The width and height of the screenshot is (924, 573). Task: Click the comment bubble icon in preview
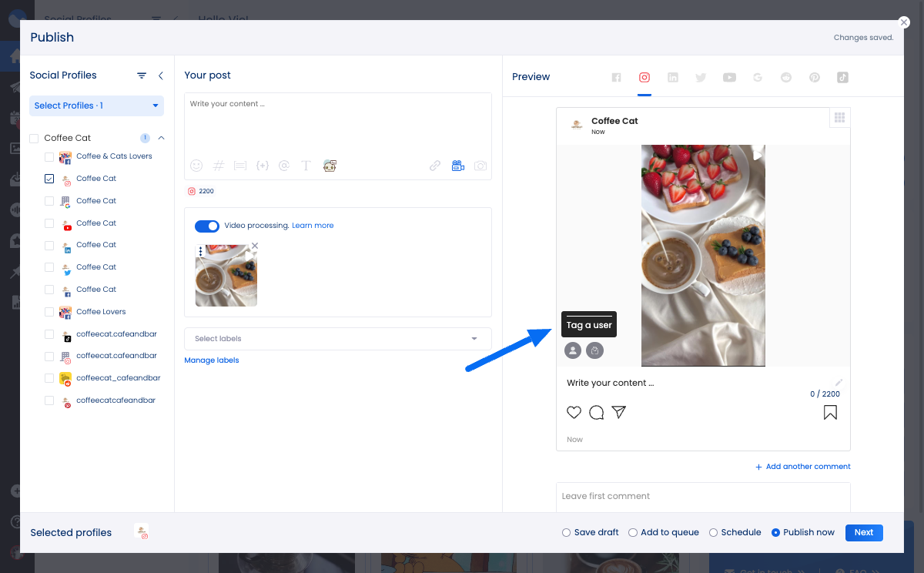596,413
